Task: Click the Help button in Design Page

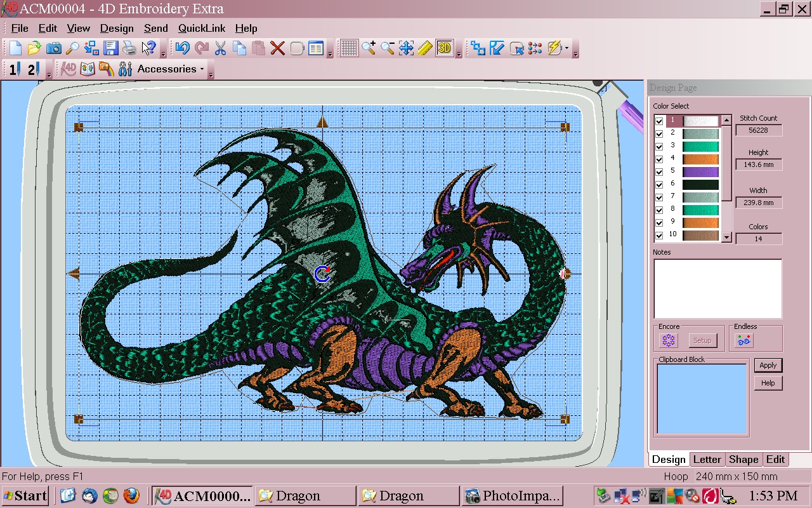Action: 768,383
